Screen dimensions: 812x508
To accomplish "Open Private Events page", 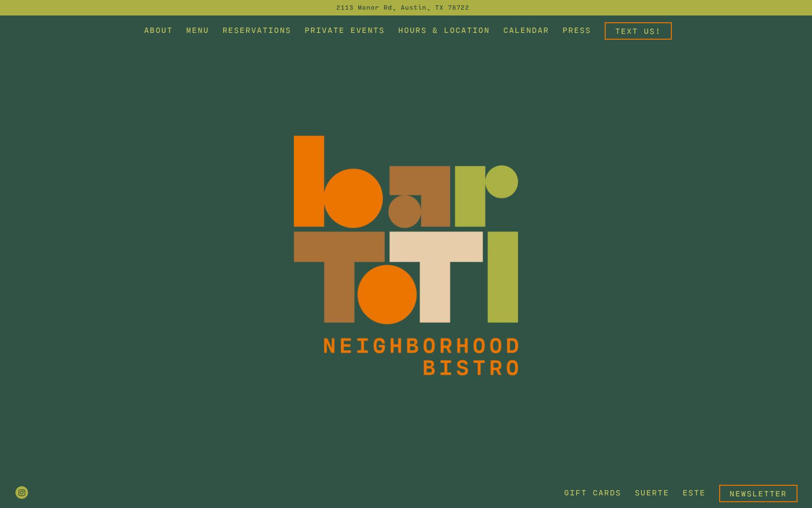I will tap(345, 30).
